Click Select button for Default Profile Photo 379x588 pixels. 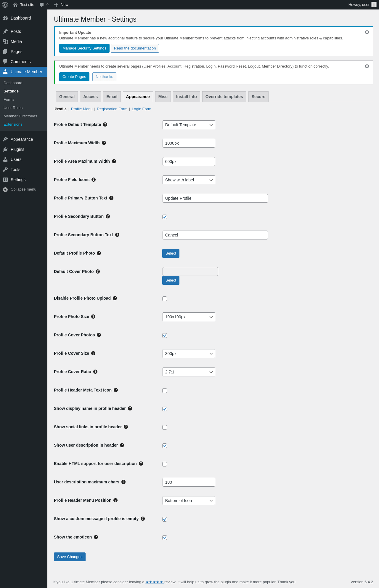point(171,253)
